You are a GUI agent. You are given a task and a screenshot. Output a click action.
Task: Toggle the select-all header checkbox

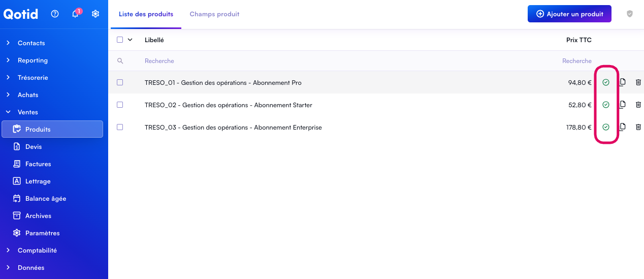pyautogui.click(x=120, y=40)
